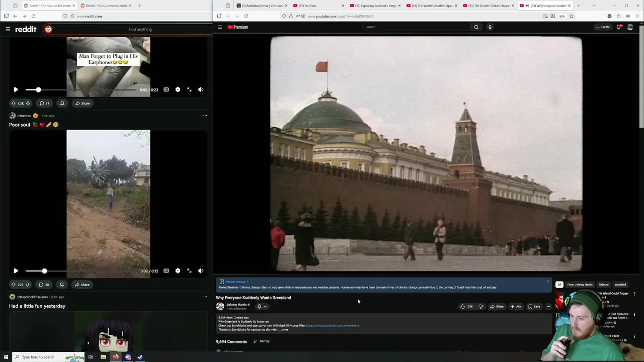Click the Ask button under the video
This screenshot has width=644, height=362.
[516, 307]
